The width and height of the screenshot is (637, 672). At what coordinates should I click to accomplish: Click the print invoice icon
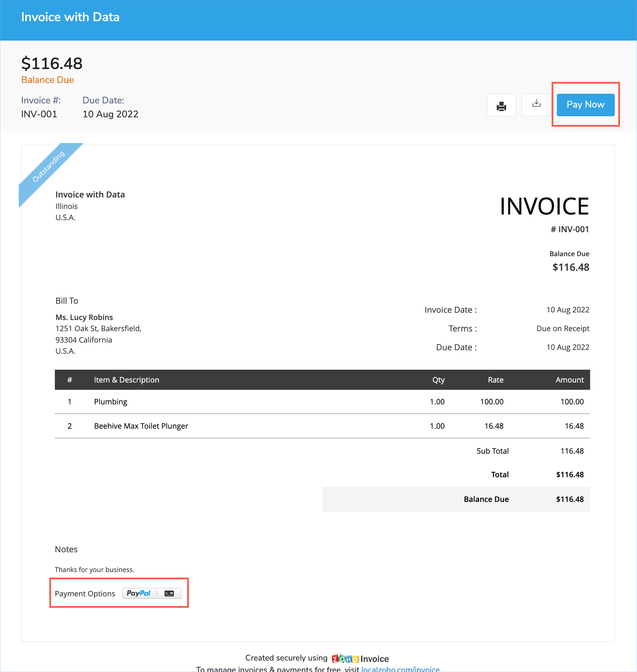pyautogui.click(x=501, y=105)
